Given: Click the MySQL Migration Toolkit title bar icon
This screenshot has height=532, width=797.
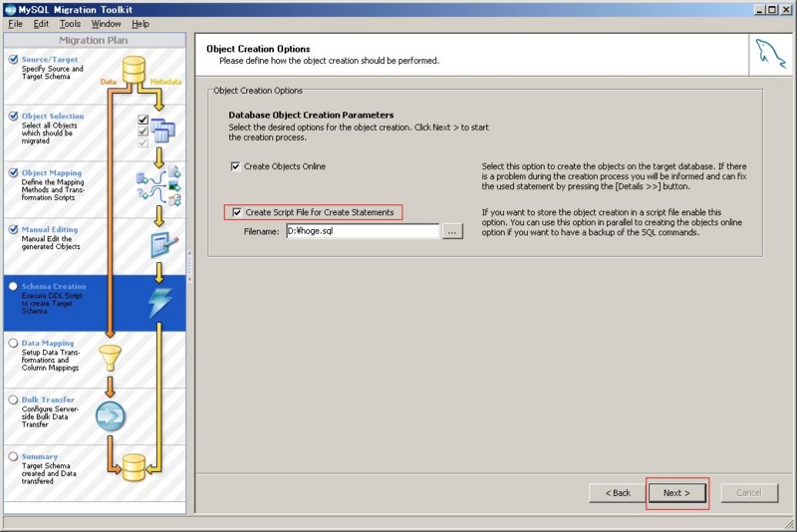Looking at the screenshot, I should tap(10, 10).
